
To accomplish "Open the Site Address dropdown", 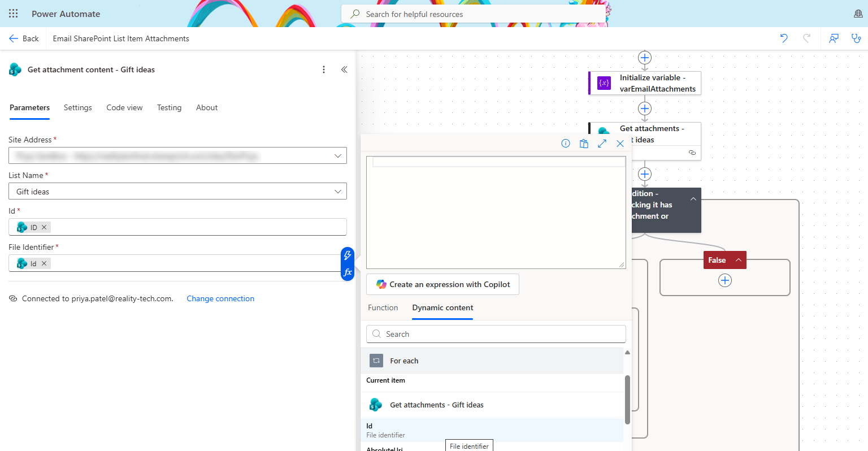I will pos(338,155).
